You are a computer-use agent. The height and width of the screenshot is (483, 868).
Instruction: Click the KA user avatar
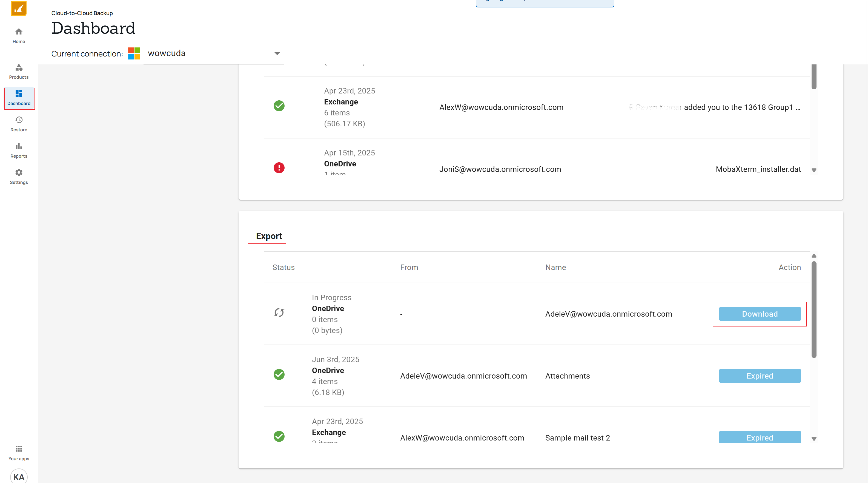pos(19,476)
